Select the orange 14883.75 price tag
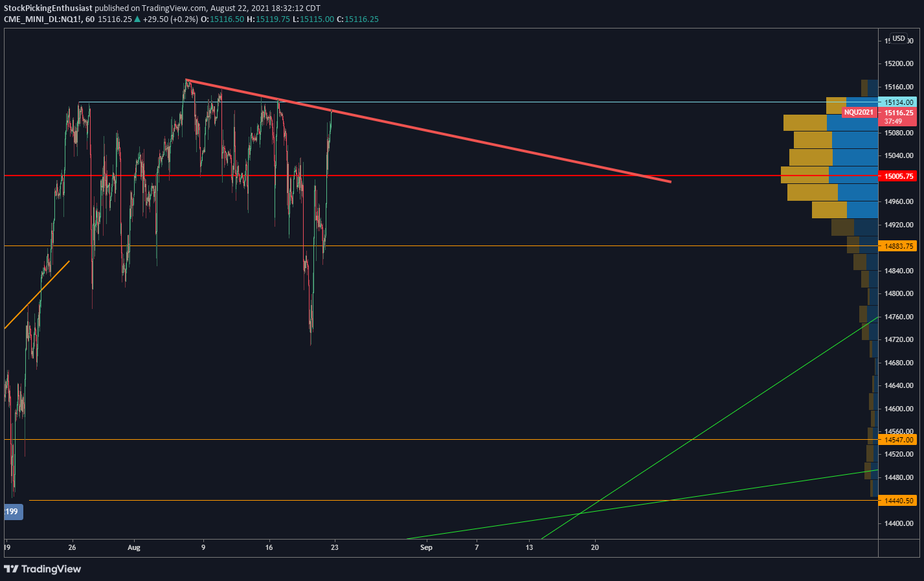 click(897, 246)
